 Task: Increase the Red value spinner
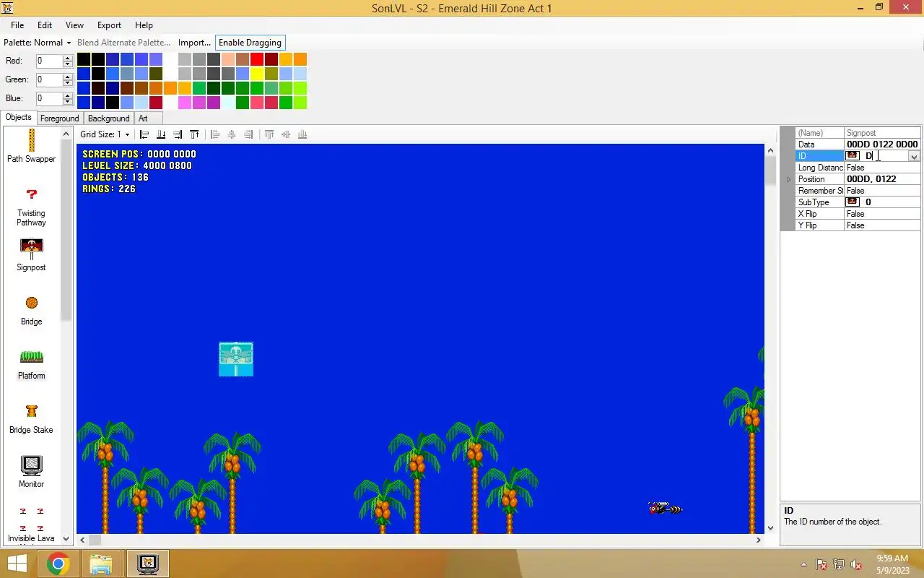click(68, 58)
